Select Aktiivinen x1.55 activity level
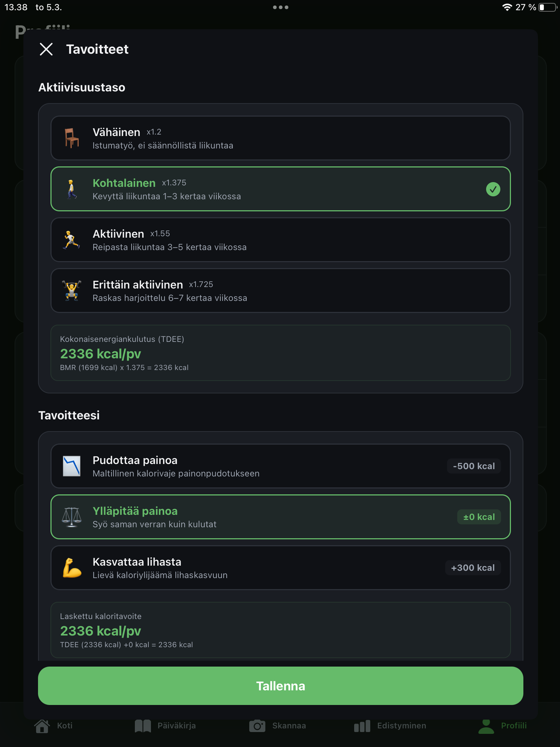This screenshot has height=747, width=560. click(281, 240)
